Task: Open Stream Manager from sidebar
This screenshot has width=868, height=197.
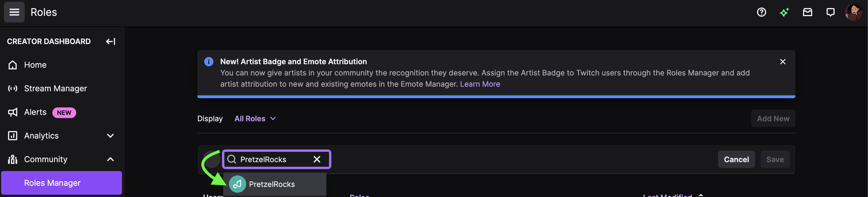Action: tap(55, 88)
